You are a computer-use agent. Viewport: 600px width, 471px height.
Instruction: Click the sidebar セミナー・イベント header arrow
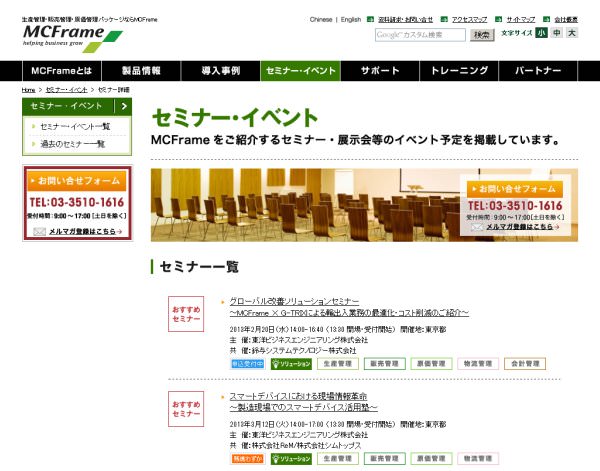124,106
